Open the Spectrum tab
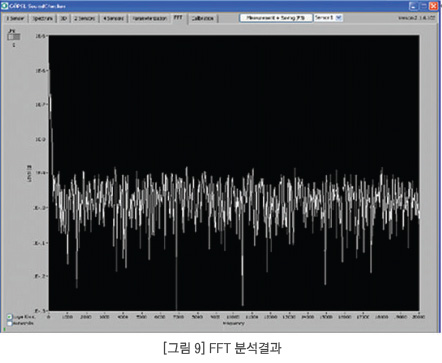Screen dimensions: 442x363 [x=42, y=19]
